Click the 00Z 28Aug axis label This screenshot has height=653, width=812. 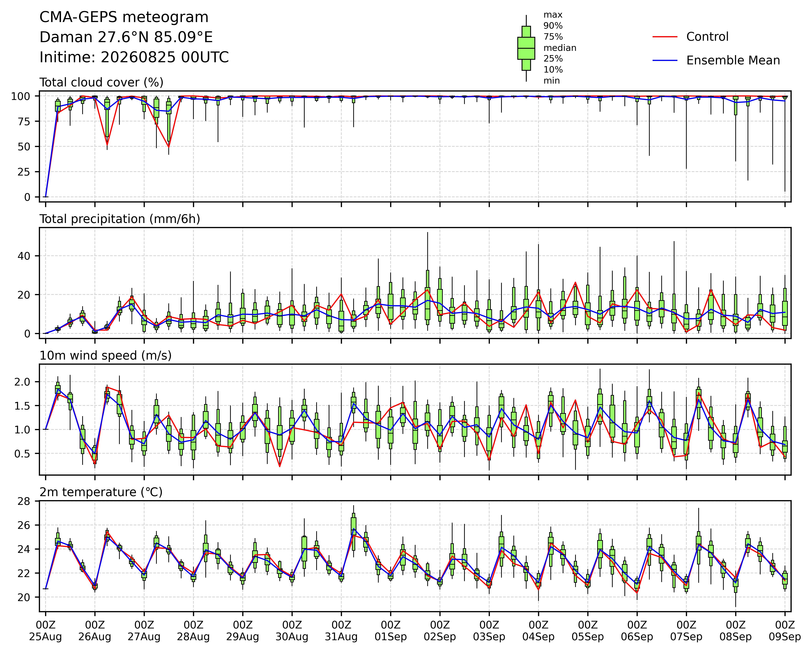193,631
